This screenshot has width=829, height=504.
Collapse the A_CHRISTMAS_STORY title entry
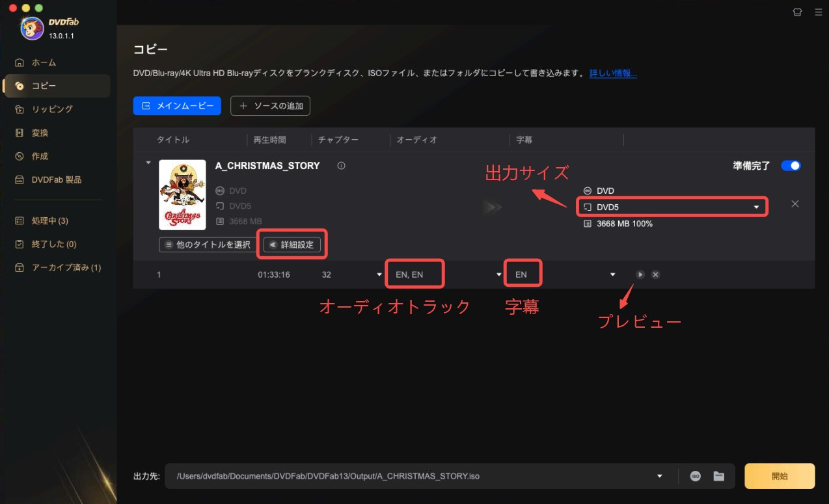coord(148,163)
